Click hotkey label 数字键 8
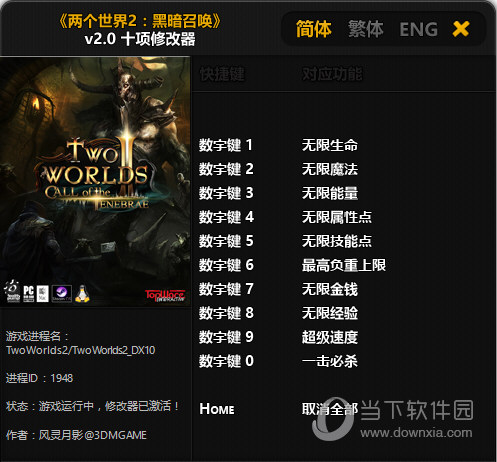Screen dimensions: 497x462 click(226, 313)
